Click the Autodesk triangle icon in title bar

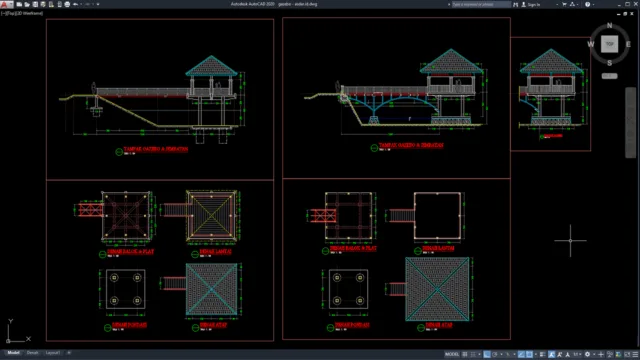coord(572,4)
